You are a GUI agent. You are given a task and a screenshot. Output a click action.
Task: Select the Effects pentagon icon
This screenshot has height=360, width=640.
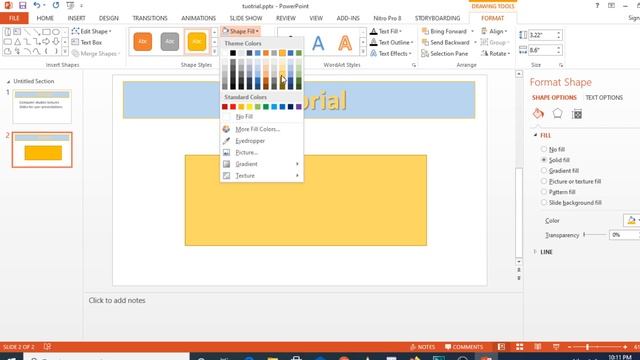(557, 113)
